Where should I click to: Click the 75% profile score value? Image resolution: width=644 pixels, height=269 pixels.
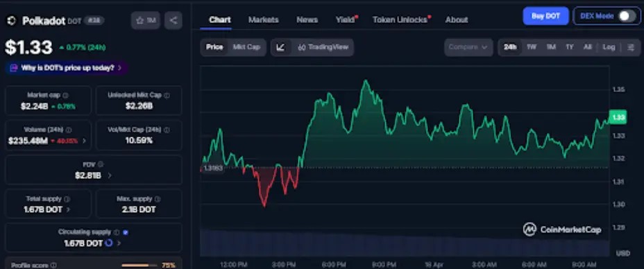[x=169, y=266]
